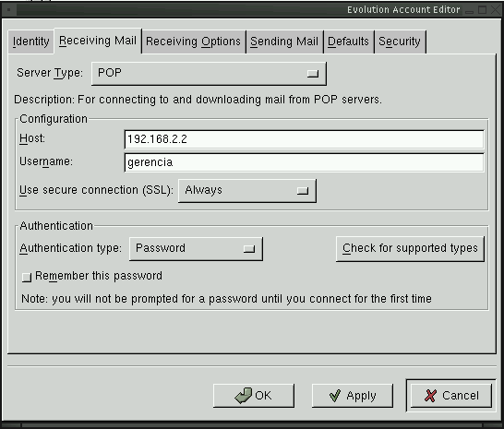Open the Server Type POP dropdown
Image resolution: width=504 pixels, height=429 pixels.
pyautogui.click(x=209, y=74)
